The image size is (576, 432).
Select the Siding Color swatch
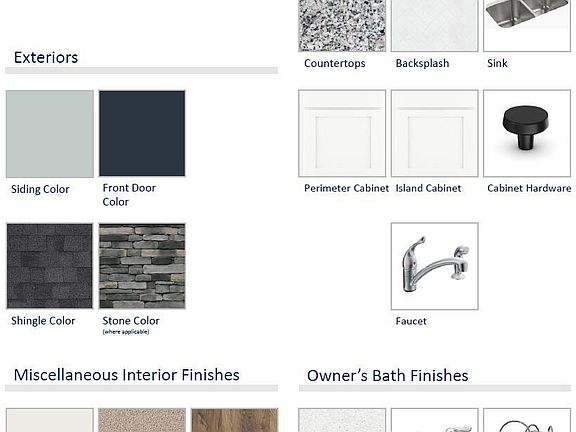coord(50,134)
